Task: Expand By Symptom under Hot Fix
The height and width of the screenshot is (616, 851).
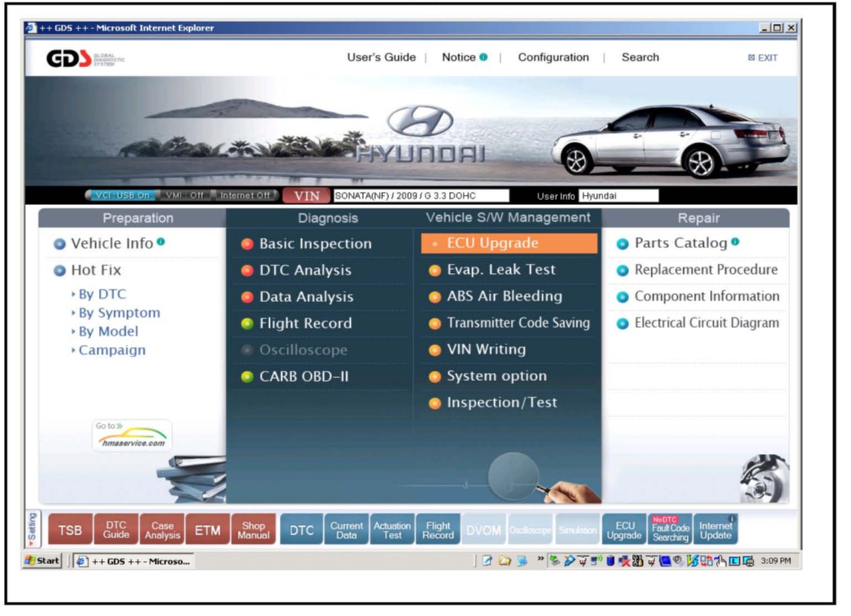Action: pos(119,313)
